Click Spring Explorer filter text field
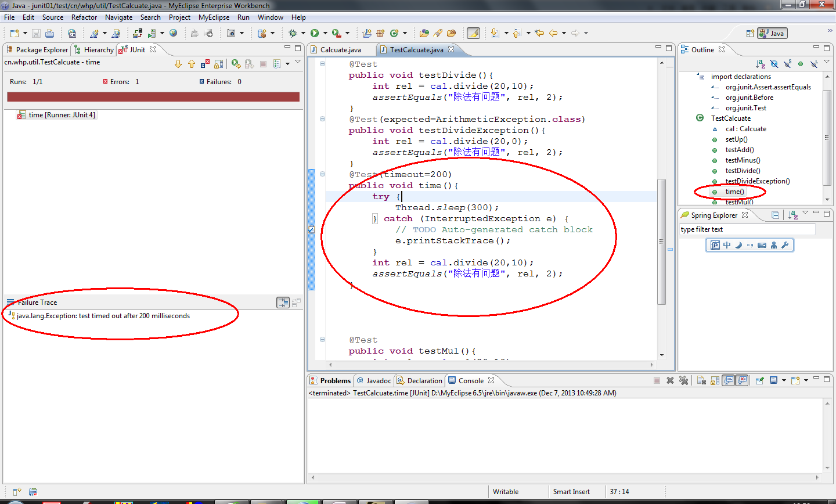This screenshot has width=836, height=504. point(747,229)
